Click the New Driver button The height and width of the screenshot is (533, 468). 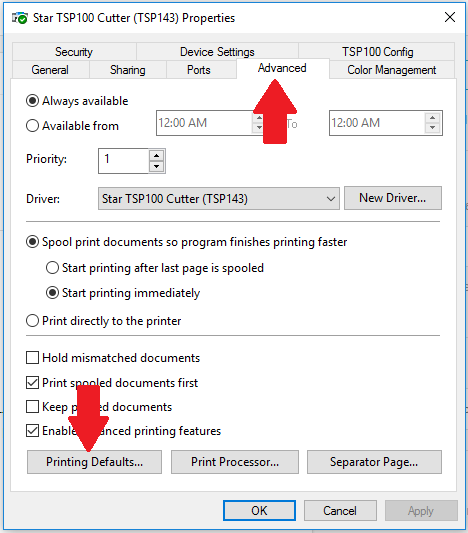tap(393, 198)
